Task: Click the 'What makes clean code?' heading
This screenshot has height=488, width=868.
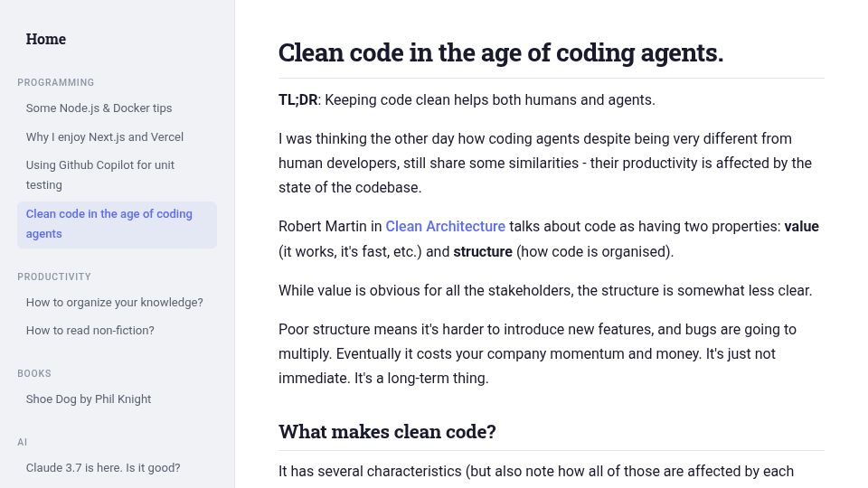Action: pyautogui.click(x=387, y=432)
